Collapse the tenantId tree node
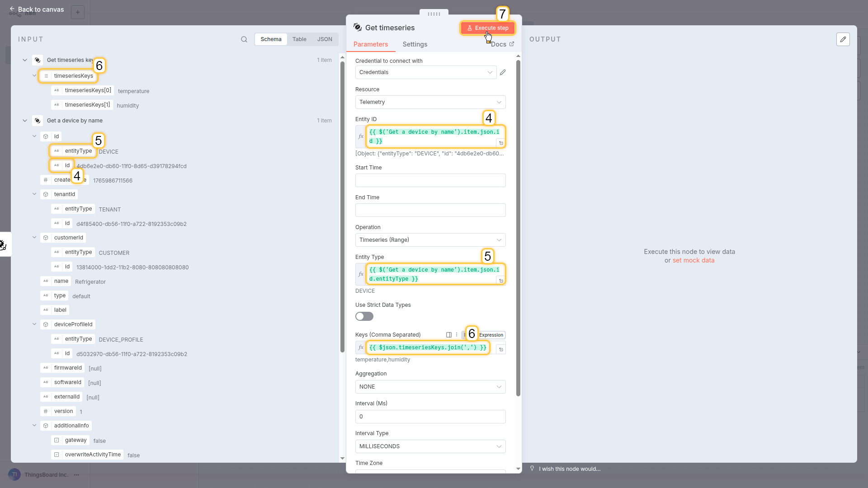868x488 pixels. (x=34, y=194)
